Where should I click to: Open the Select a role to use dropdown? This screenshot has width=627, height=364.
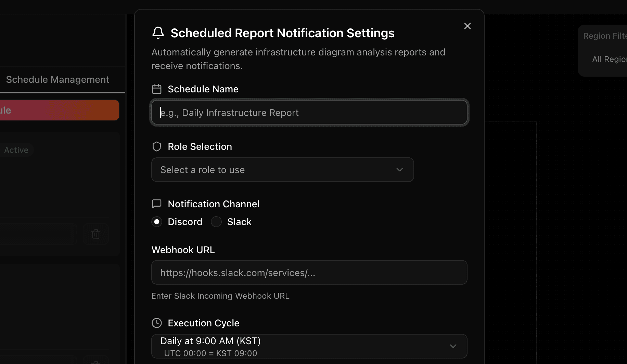[x=282, y=170]
